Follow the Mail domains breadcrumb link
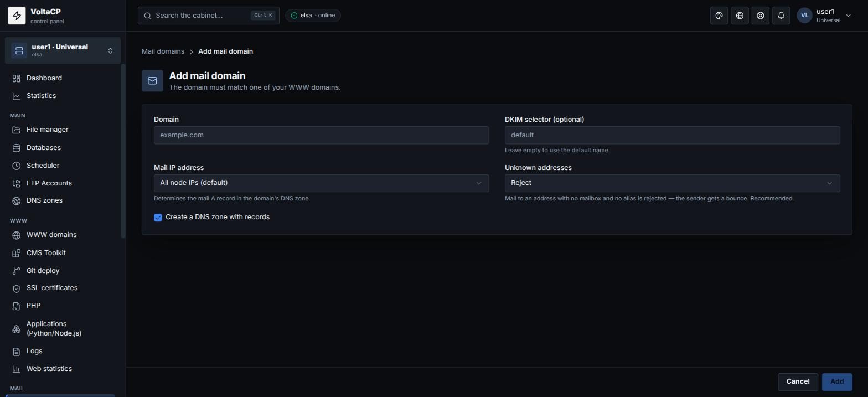868x397 pixels. tap(163, 51)
